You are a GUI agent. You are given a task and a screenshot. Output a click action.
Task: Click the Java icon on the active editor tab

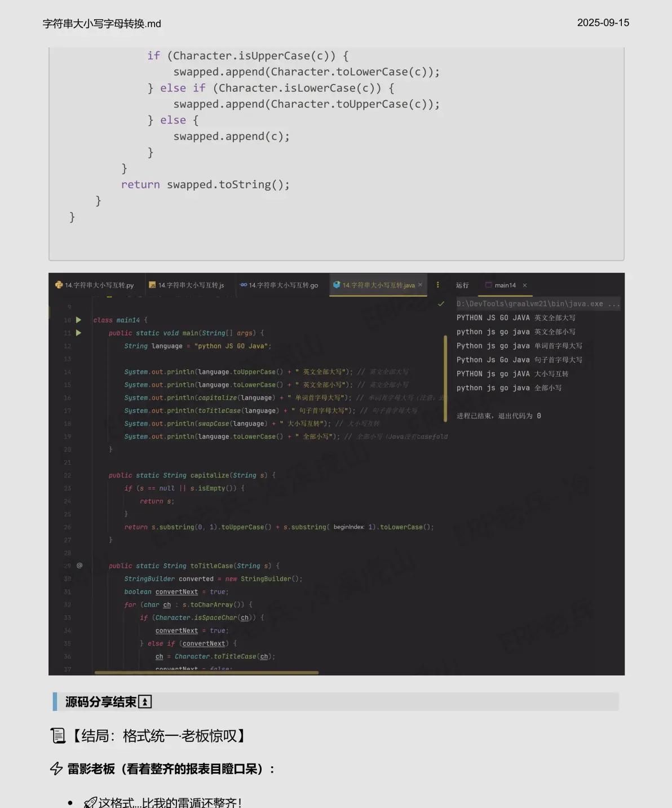pos(338,285)
